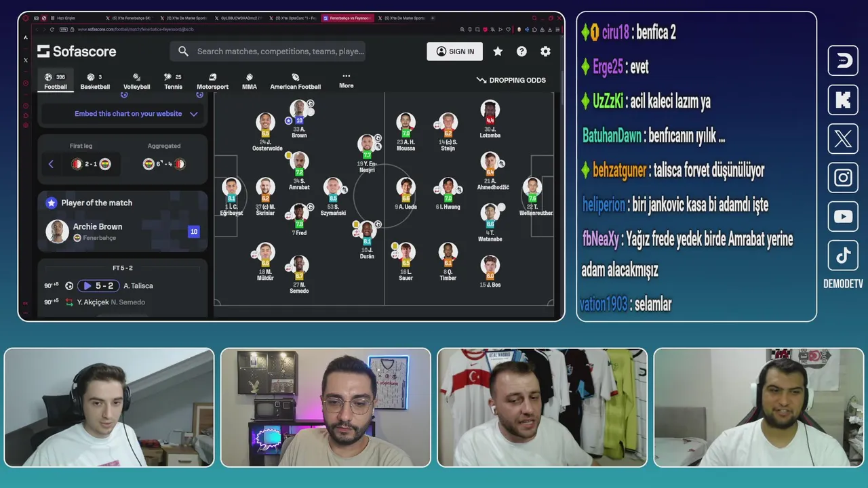Select Y. En-Nesyri player avatar
Image resolution: width=868 pixels, height=488 pixels.
367,144
